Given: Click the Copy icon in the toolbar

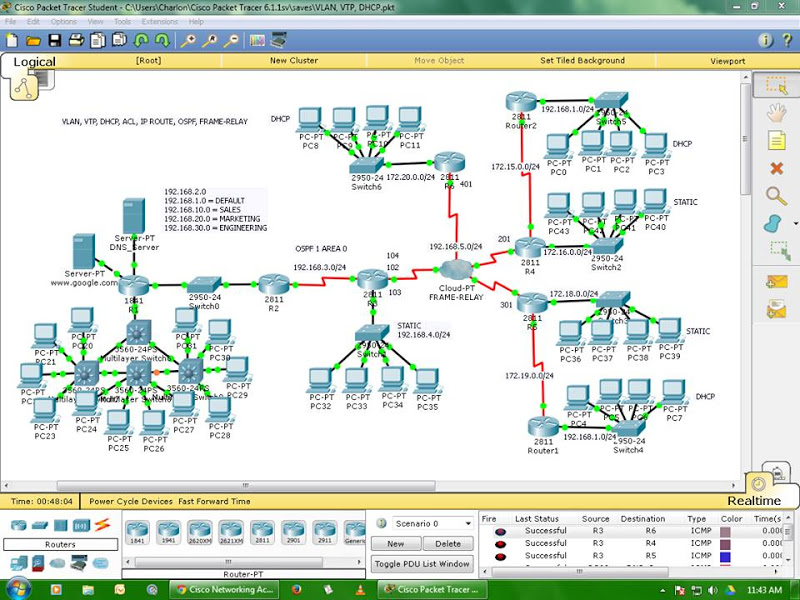Looking at the screenshot, I should 97,40.
